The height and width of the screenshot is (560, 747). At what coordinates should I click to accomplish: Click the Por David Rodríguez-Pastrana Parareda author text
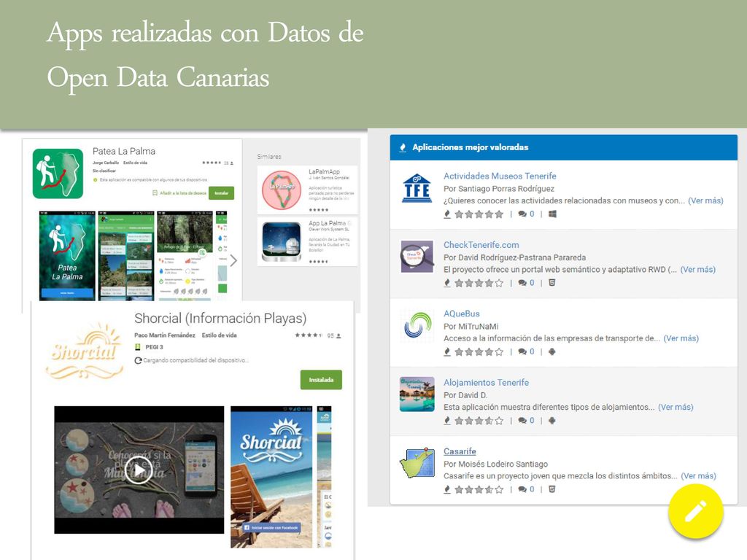(514, 257)
